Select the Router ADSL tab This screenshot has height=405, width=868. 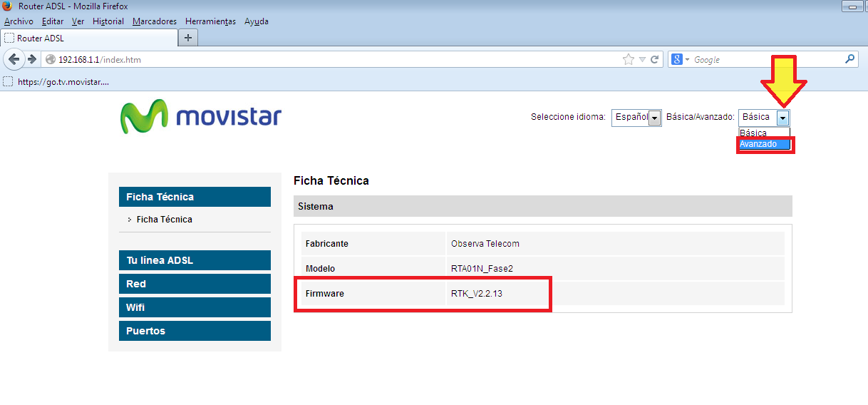tap(88, 38)
